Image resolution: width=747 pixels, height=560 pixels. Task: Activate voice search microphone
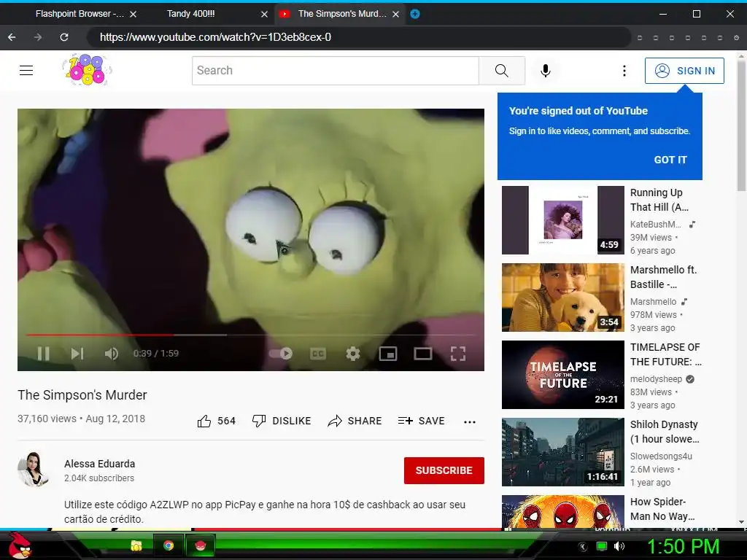click(x=546, y=71)
